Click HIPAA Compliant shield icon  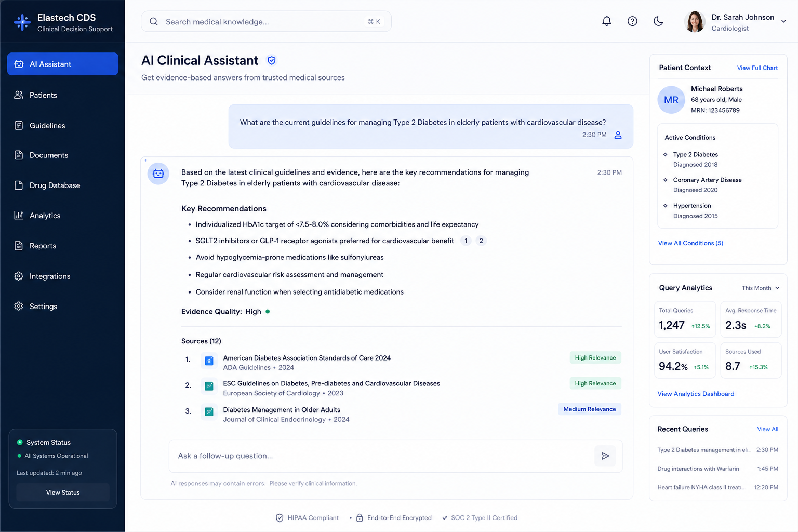[280, 518]
